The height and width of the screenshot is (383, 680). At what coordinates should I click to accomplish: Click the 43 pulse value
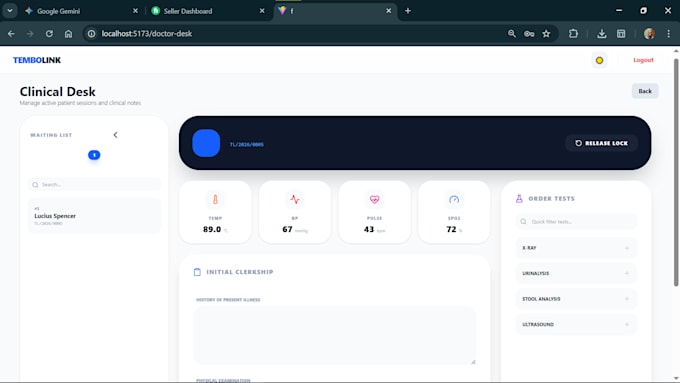tap(369, 229)
